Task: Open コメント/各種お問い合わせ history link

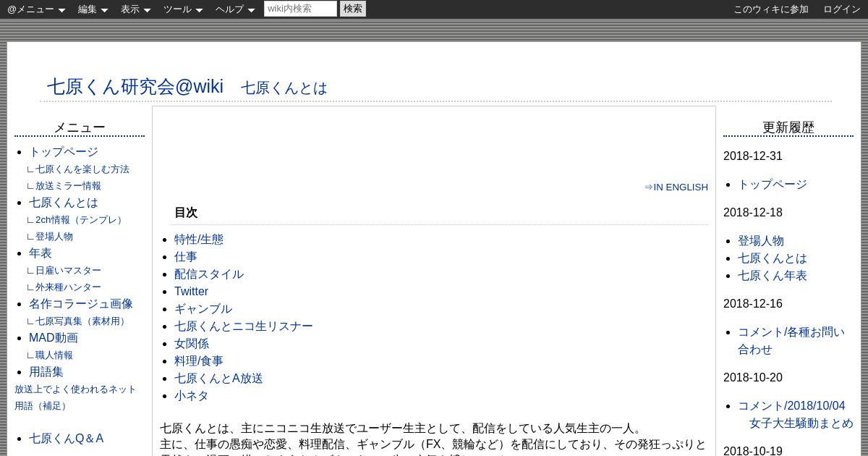Action: tap(791, 341)
